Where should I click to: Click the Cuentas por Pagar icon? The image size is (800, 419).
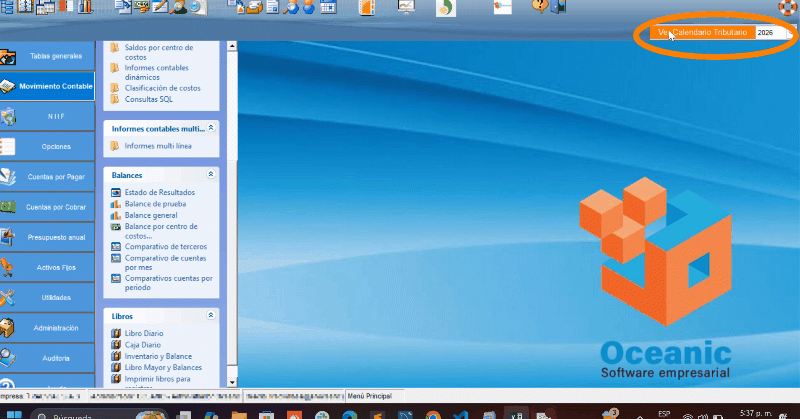[x=8, y=177]
